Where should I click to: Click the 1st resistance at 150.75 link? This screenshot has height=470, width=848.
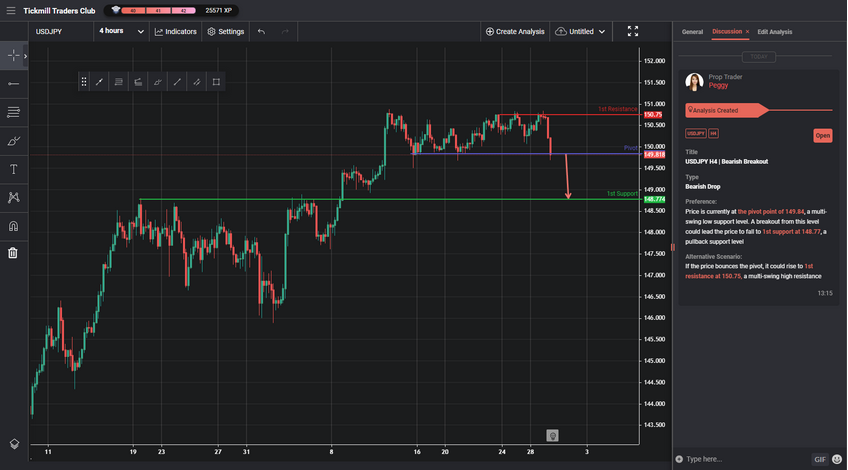749,271
